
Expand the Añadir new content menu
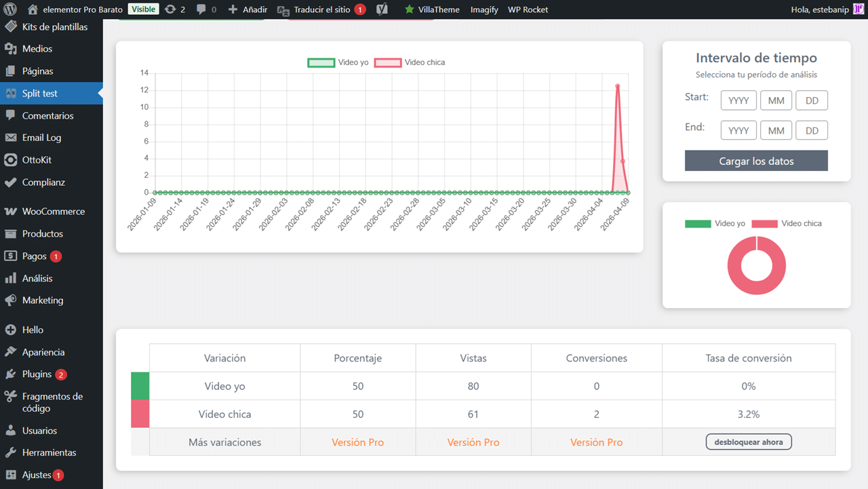[x=248, y=9]
